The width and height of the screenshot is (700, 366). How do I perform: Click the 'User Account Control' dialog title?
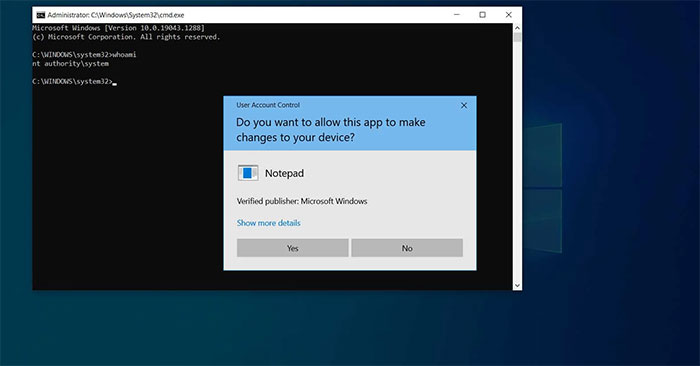tap(268, 105)
